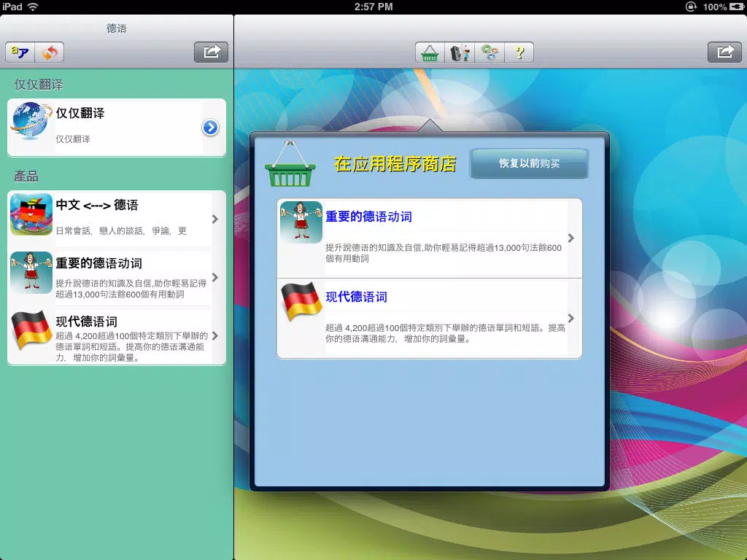
Task: Tap the 在应用程序商店 popup heading
Action: [x=395, y=164]
